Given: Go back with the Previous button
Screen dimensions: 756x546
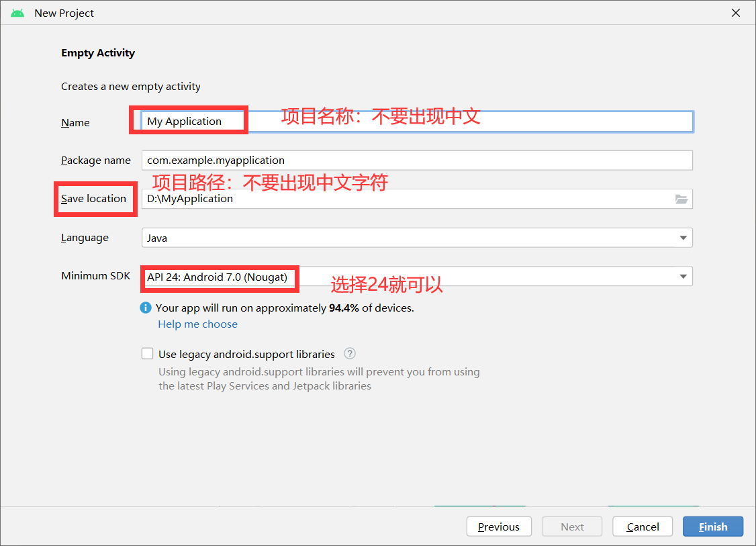Looking at the screenshot, I should (499, 527).
